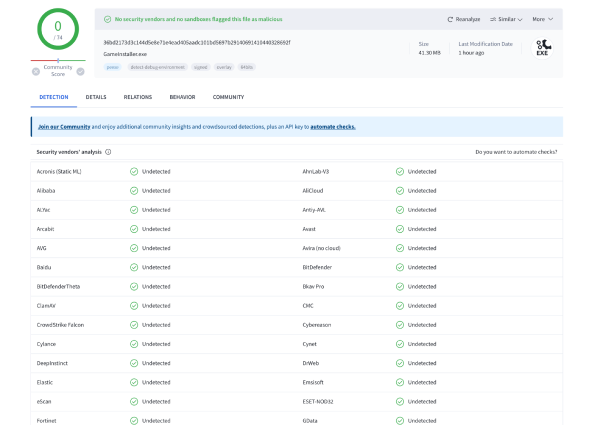
Task: Click the Elastic vendor name
Action: click(45, 382)
